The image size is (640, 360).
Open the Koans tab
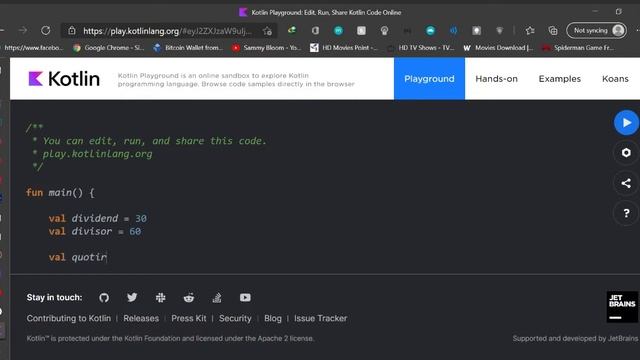coord(615,79)
